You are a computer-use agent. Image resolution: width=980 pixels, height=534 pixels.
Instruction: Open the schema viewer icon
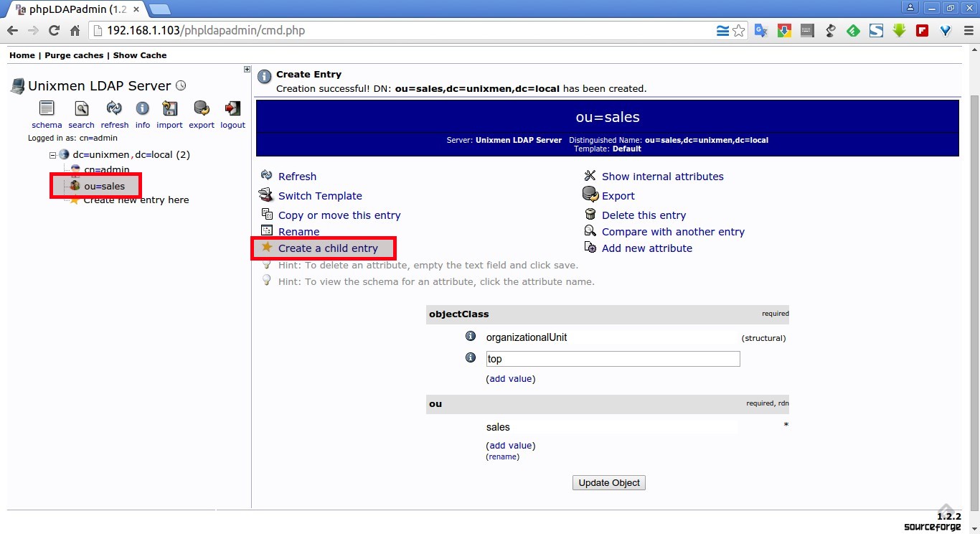[47, 108]
